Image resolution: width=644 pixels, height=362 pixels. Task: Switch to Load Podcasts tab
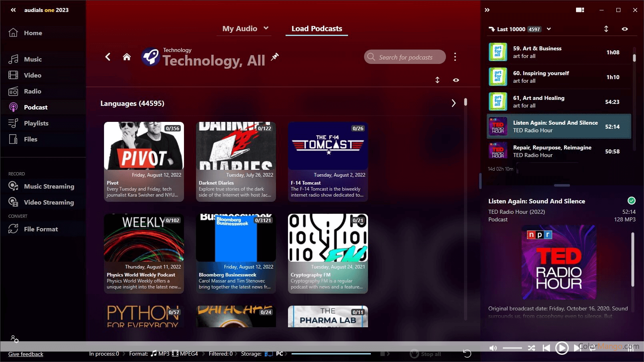click(316, 29)
